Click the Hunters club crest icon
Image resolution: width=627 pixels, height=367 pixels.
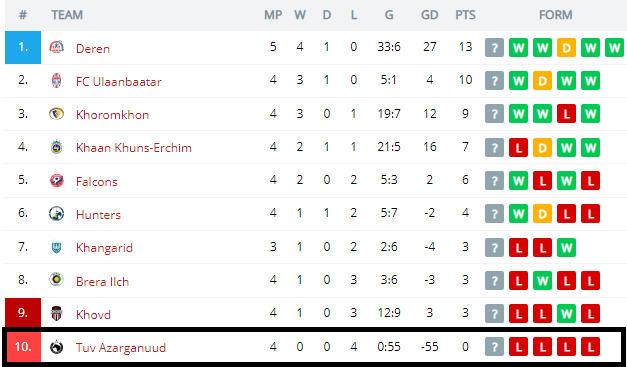tap(56, 214)
